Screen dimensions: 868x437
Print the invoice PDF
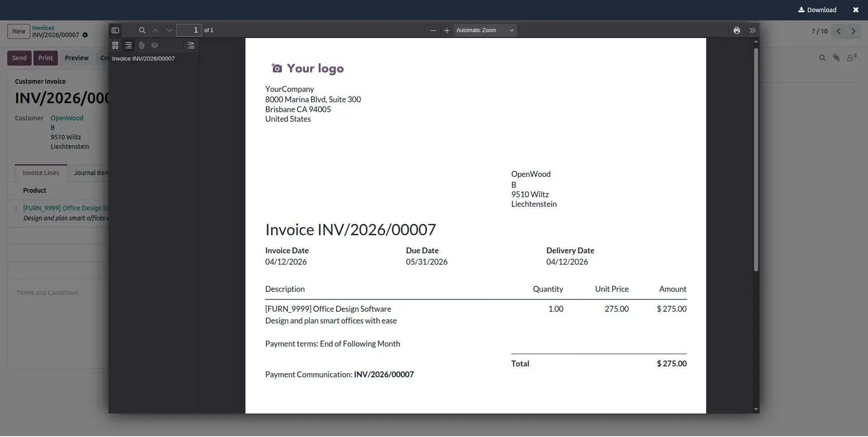pos(737,30)
